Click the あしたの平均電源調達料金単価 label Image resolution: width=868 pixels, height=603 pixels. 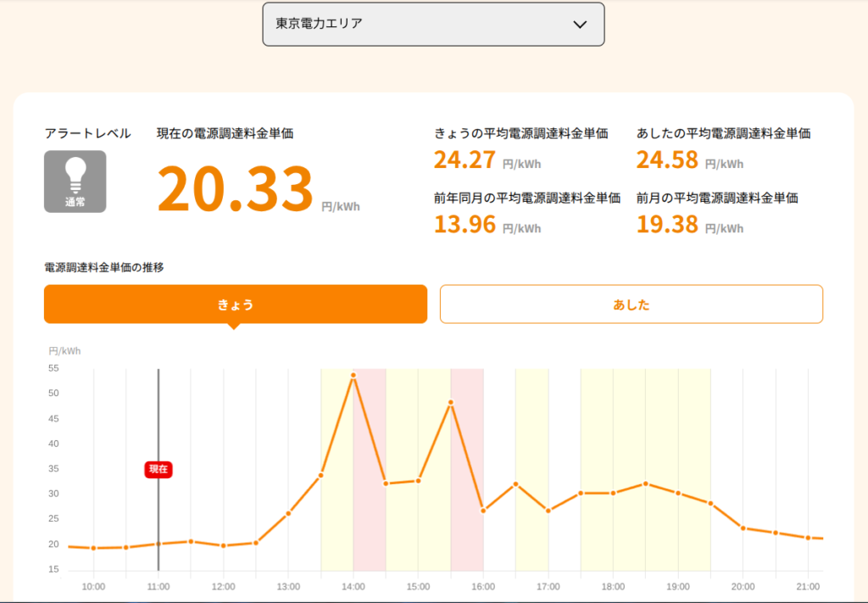tap(724, 133)
